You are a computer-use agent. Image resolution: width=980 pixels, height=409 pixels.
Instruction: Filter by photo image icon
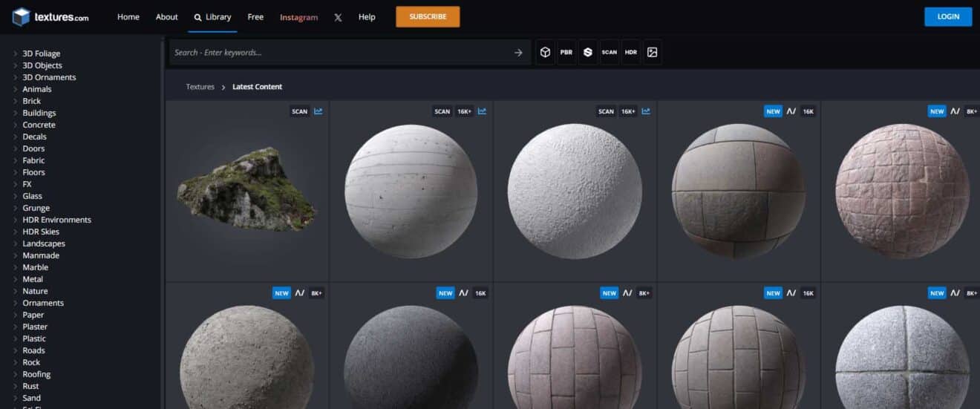653,52
